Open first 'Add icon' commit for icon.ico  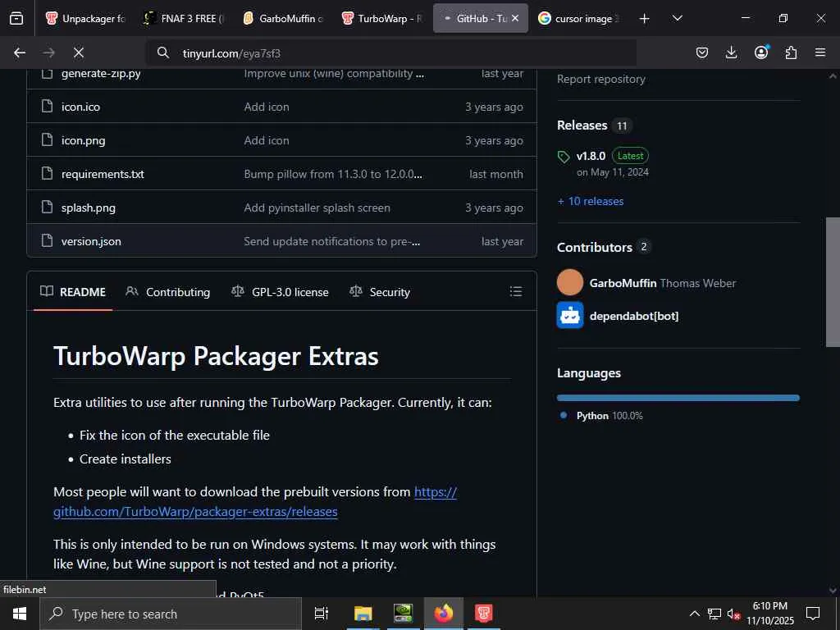(267, 107)
